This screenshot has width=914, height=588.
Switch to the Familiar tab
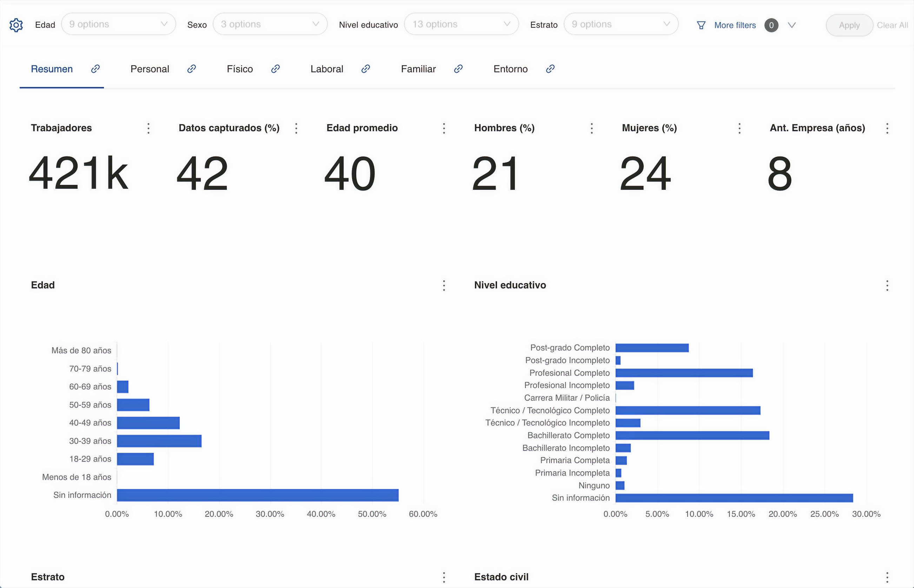pyautogui.click(x=418, y=69)
